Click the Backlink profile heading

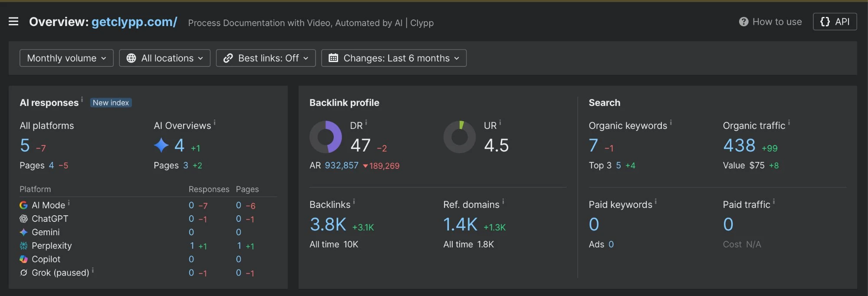[344, 103]
